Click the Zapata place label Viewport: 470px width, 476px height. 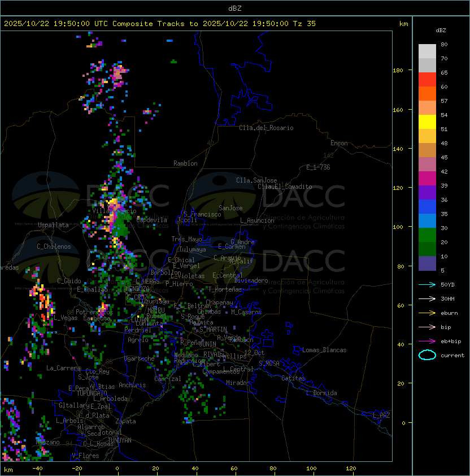[x=125, y=421]
